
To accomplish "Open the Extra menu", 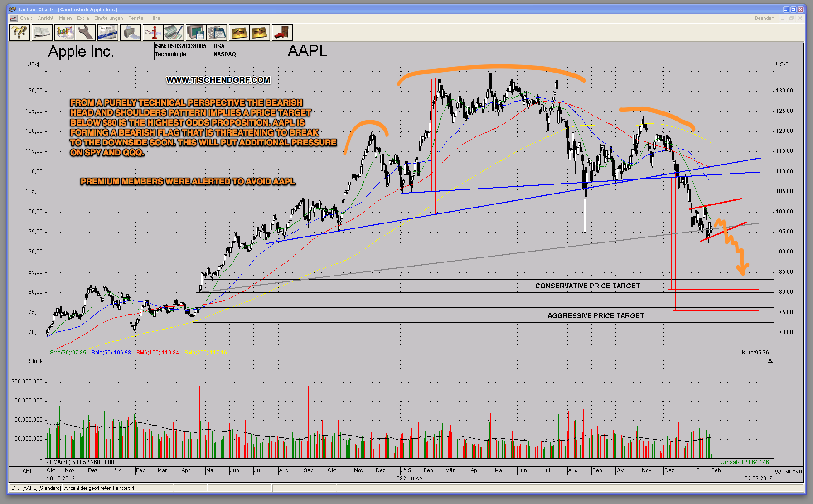I will point(83,18).
